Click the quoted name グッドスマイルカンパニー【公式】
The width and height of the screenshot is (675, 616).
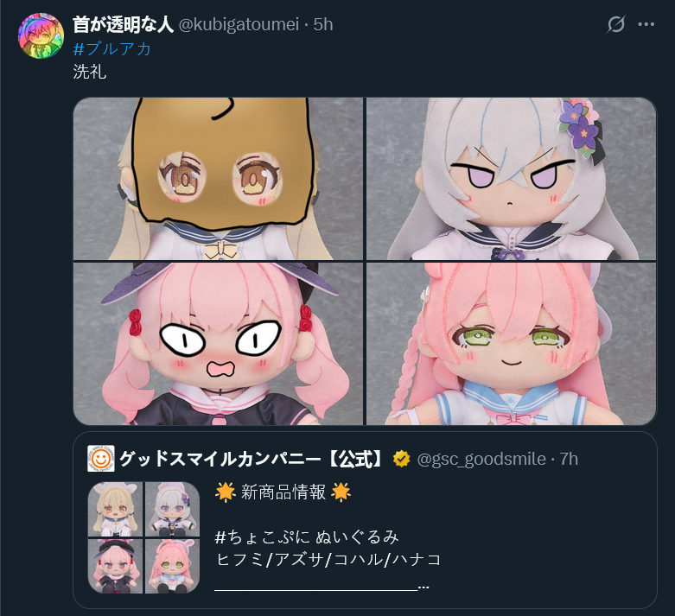coord(252,459)
